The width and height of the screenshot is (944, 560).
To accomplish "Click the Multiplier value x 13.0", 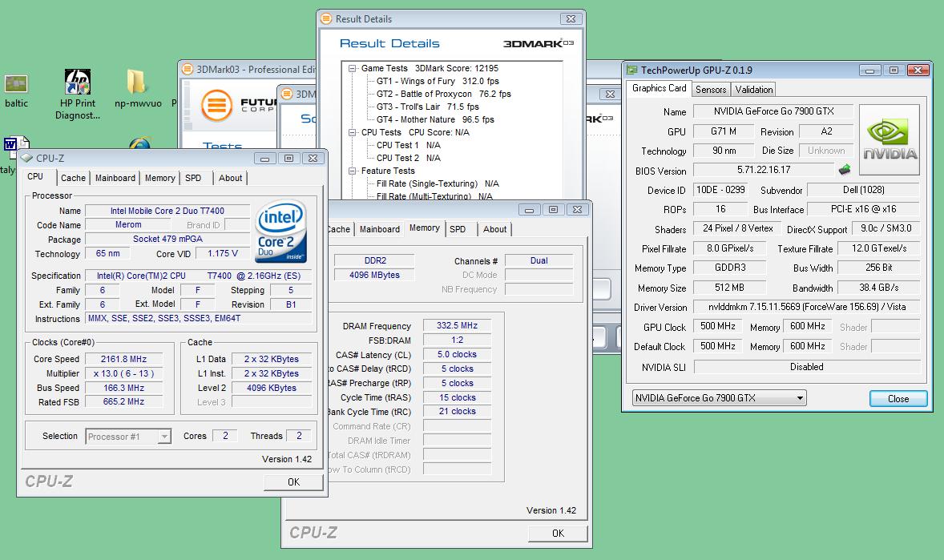I will pyautogui.click(x=123, y=373).
